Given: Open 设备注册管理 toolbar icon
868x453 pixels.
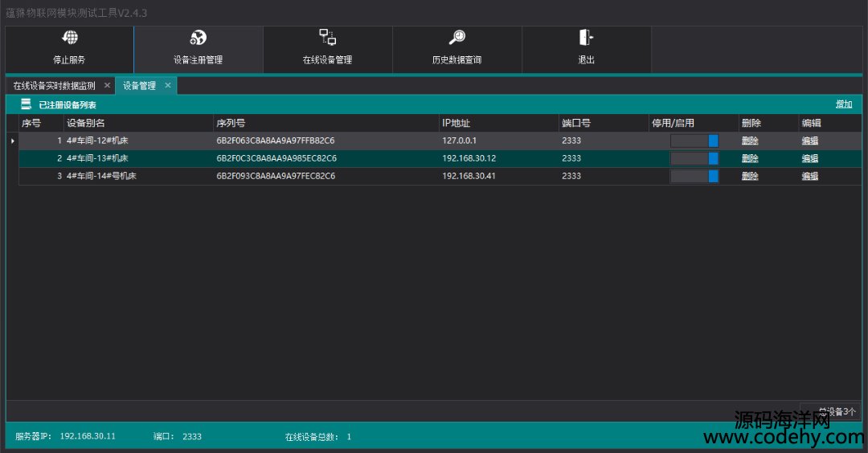Looking at the screenshot, I should tap(199, 38).
